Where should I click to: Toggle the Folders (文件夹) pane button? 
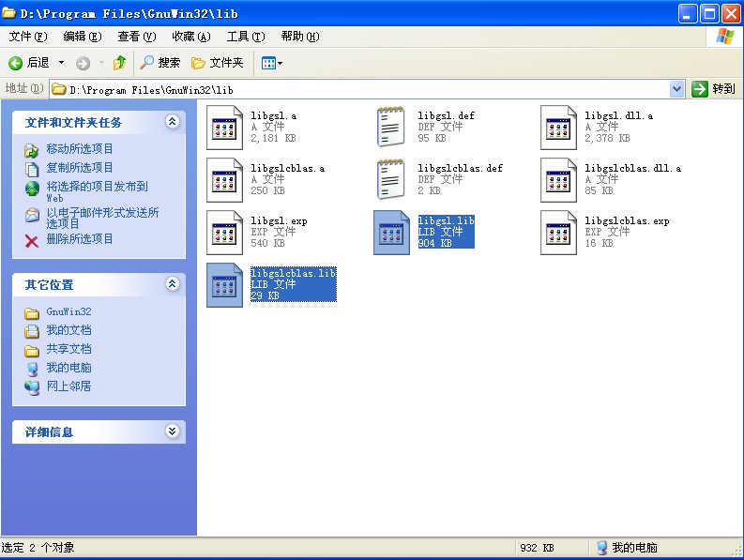218,63
